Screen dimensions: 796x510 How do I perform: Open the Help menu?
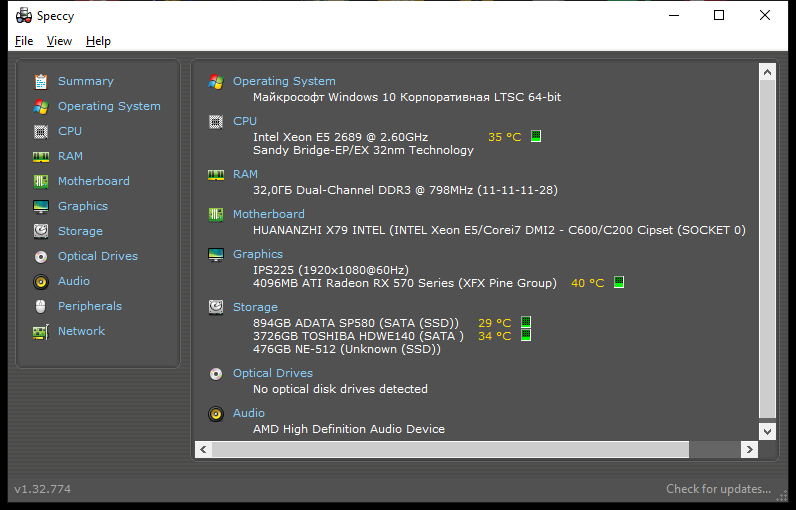[98, 41]
